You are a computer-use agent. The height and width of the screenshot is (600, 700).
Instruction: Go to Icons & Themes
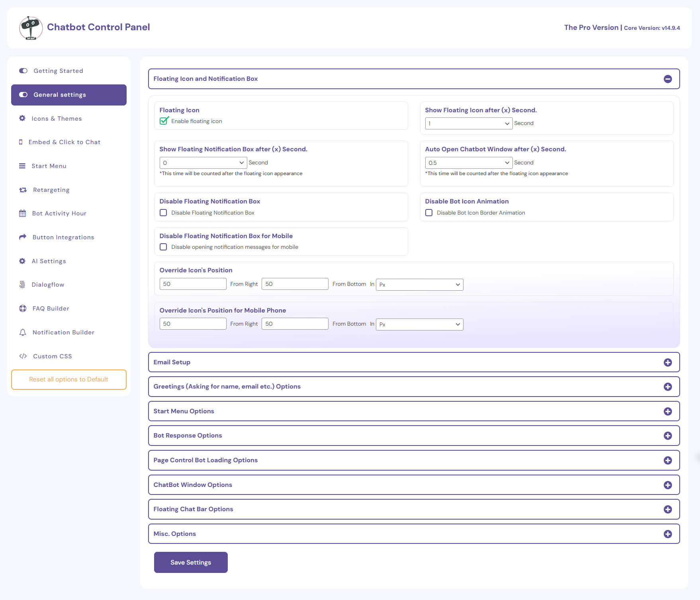pyautogui.click(x=69, y=119)
